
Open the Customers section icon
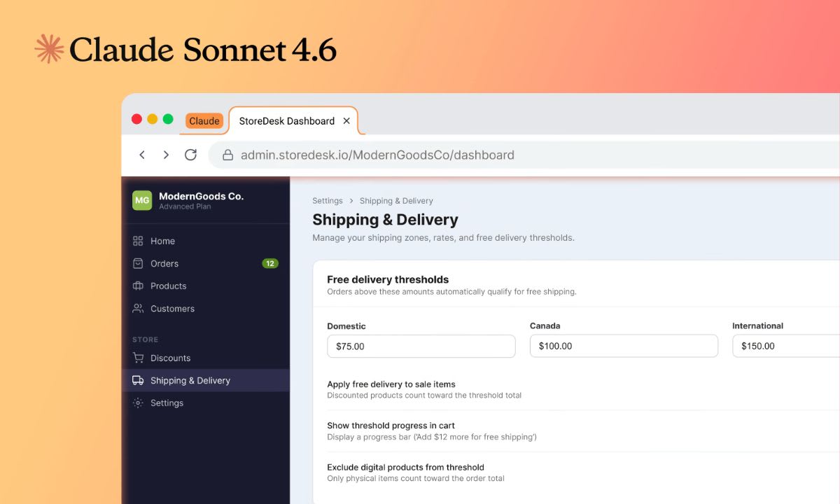139,308
